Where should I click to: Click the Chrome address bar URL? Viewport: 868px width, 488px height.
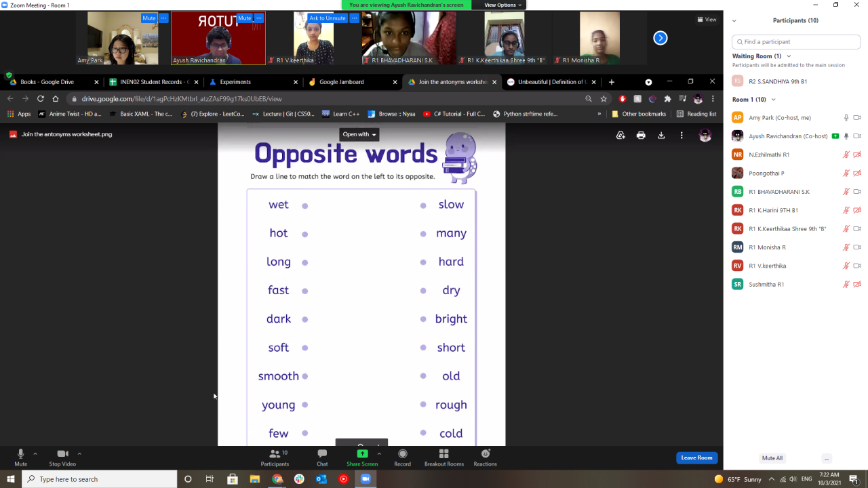coord(182,99)
